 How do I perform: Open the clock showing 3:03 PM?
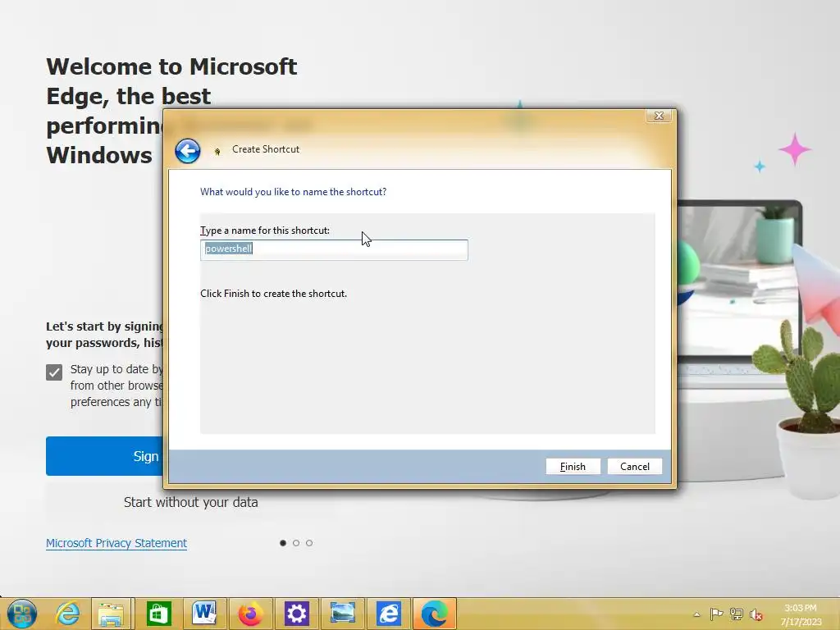pos(801,614)
